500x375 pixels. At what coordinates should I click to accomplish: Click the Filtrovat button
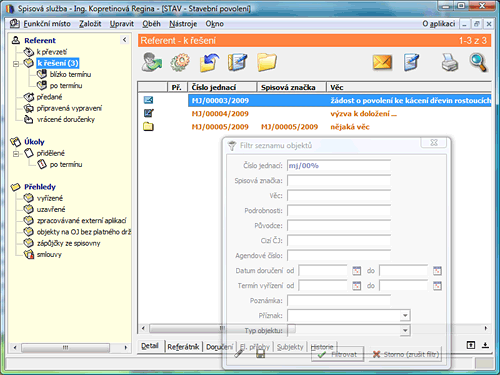[x=337, y=354]
